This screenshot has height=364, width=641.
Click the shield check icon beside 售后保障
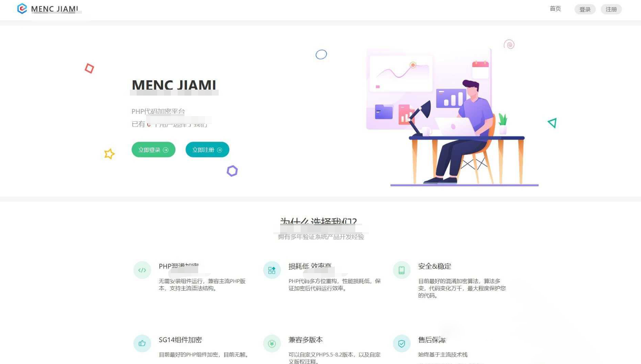(x=401, y=343)
